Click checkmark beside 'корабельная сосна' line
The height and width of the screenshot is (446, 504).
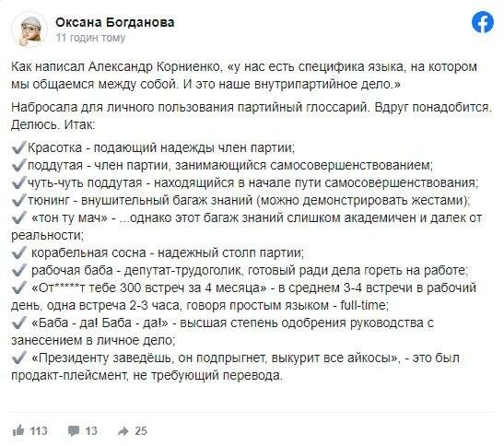(18, 252)
